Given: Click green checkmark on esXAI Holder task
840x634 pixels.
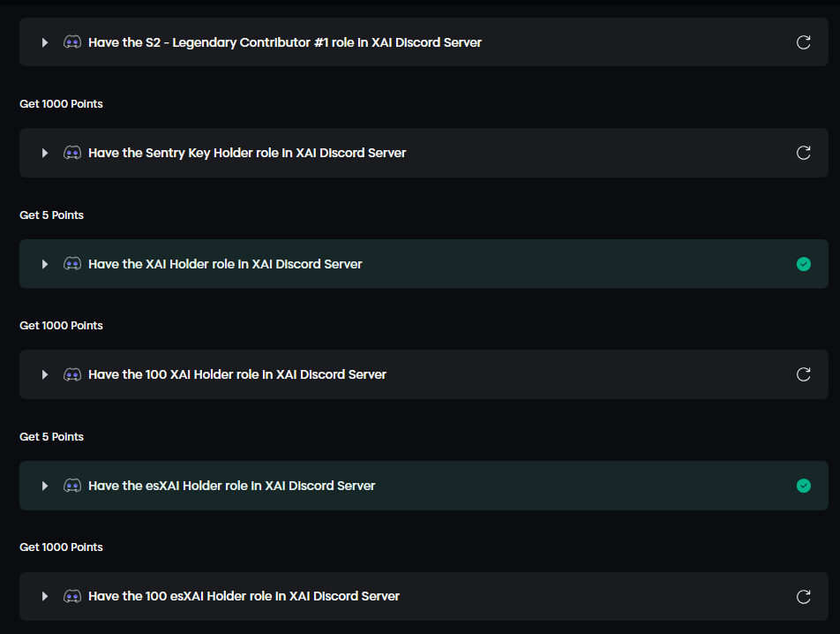Looking at the screenshot, I should coord(803,486).
